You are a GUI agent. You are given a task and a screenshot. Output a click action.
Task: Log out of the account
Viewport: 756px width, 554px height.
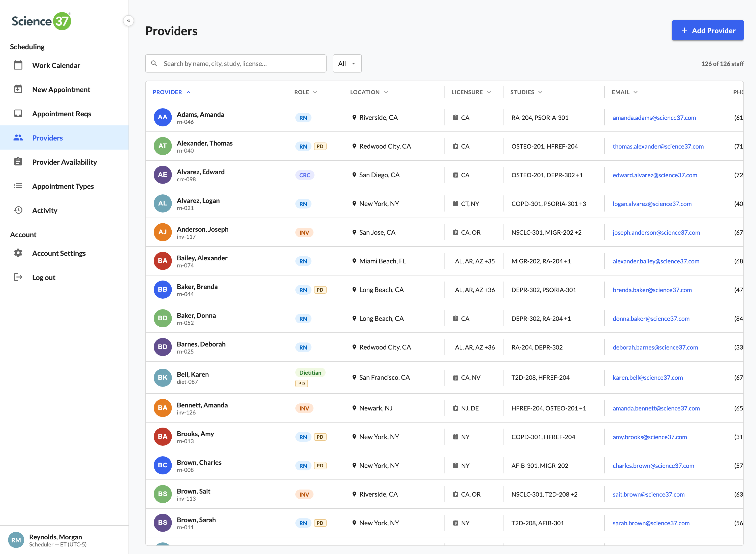(65, 277)
